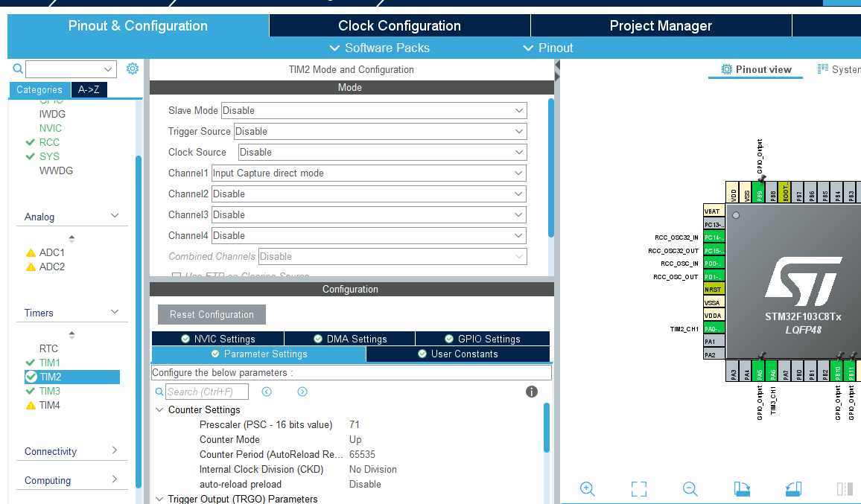This screenshot has width=861, height=504.
Task: Click the PB9 GPIO output pin
Action: pyautogui.click(x=760, y=192)
